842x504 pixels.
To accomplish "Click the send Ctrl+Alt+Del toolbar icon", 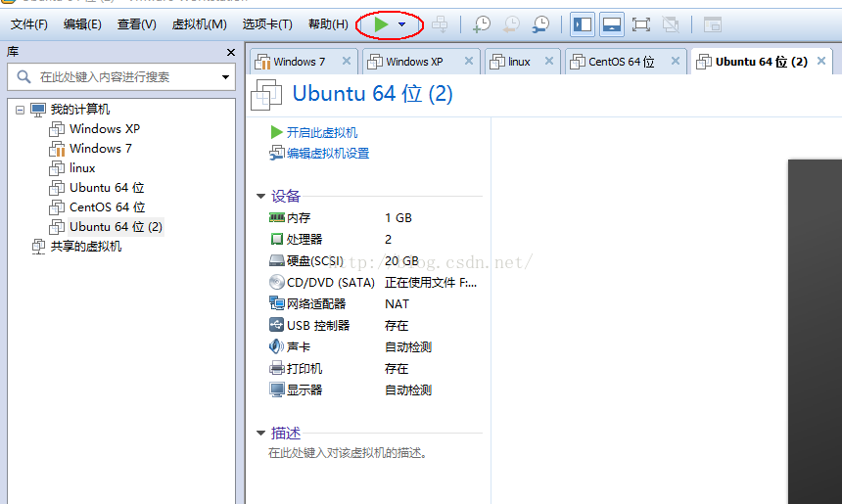I will click(440, 24).
